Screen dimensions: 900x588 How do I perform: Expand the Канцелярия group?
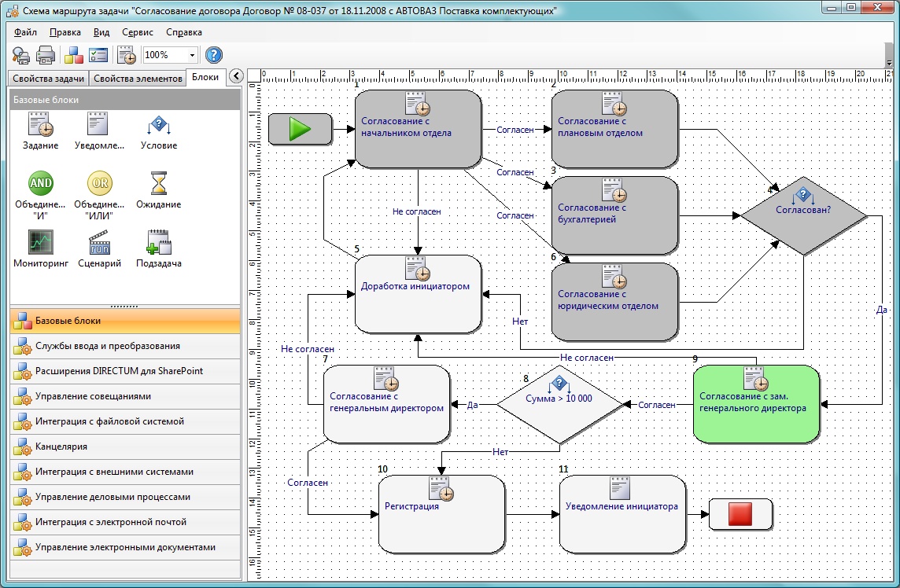point(125,447)
